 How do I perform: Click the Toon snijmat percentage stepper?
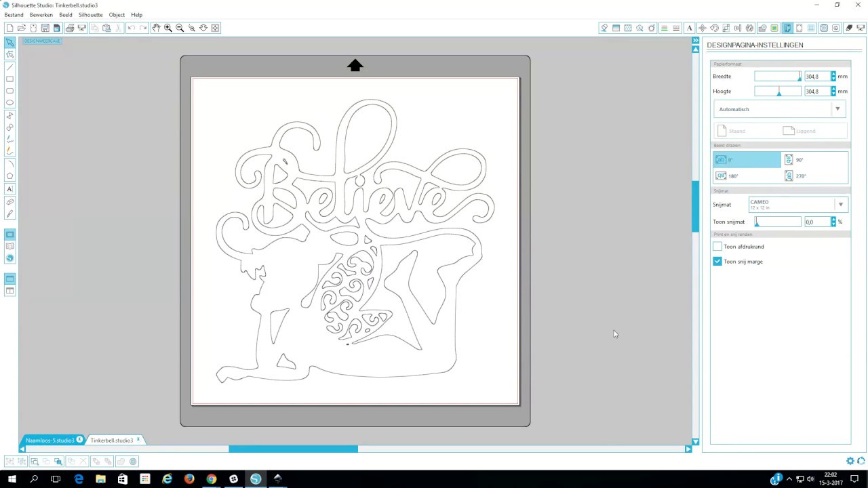pos(833,222)
